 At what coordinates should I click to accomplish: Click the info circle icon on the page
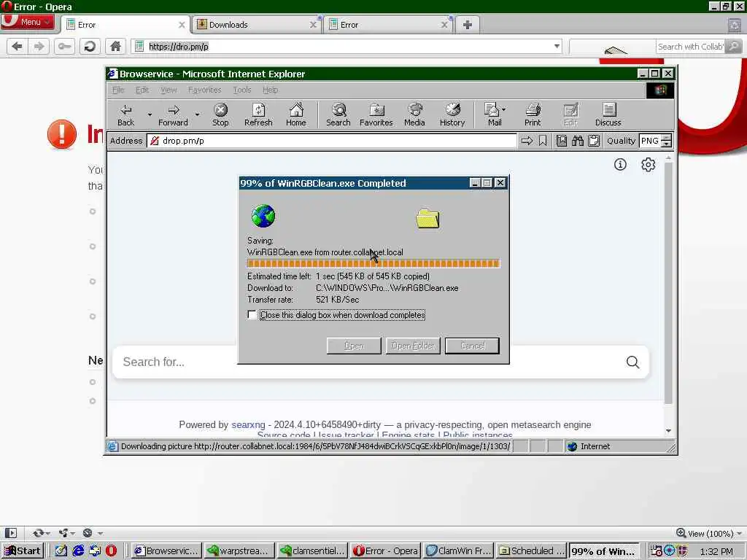tap(620, 165)
